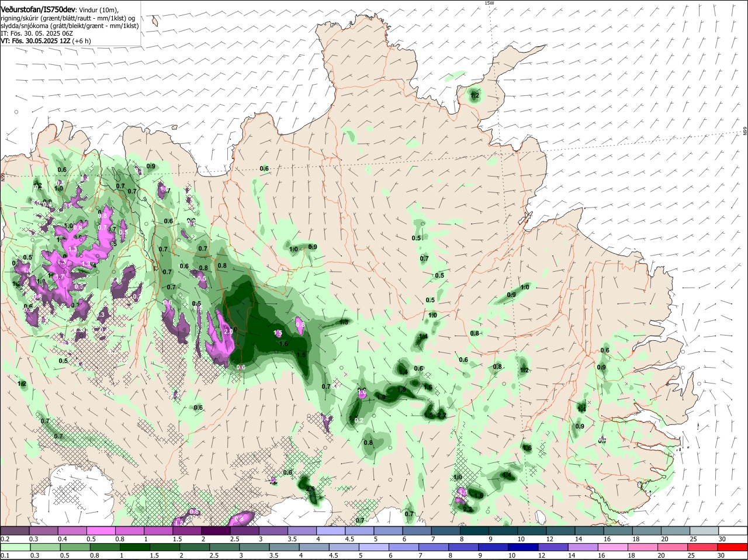This screenshot has width=748, height=560.
Task: Click the upper legend row's 1.5 label
Action: (x=176, y=539)
